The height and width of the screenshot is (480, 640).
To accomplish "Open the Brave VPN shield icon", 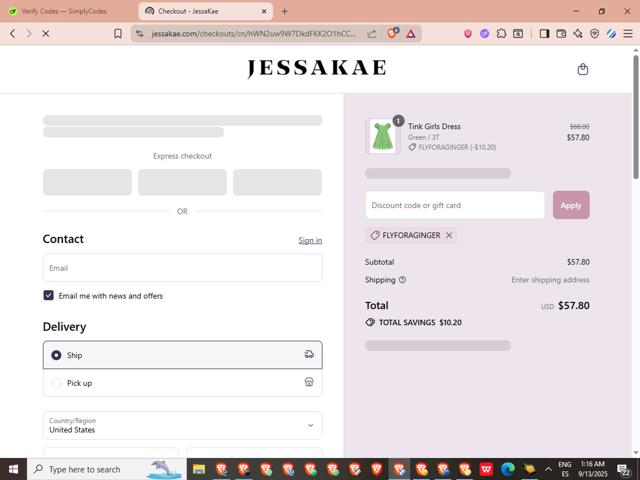I will coord(594,33).
